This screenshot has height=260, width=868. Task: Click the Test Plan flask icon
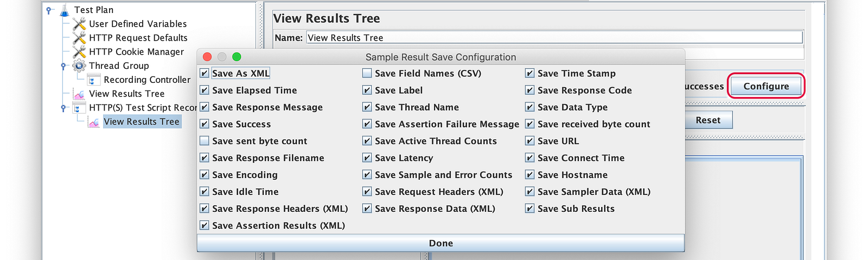(65, 10)
